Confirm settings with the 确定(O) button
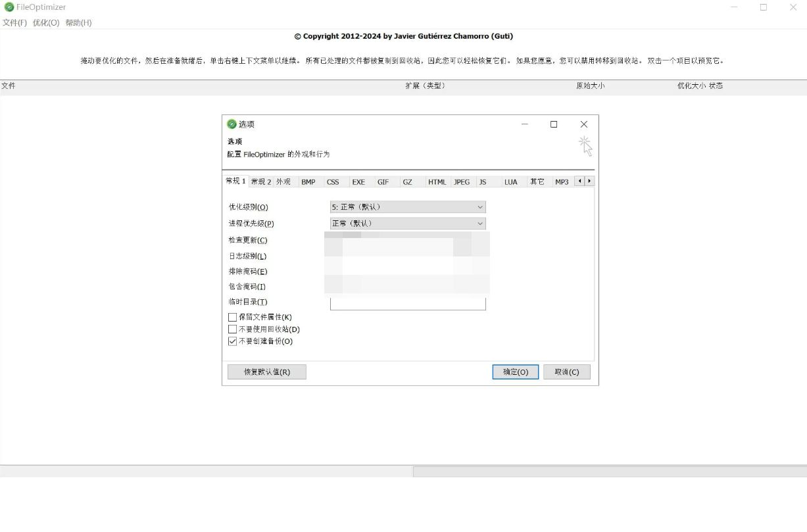Image resolution: width=807 pixels, height=532 pixels. click(515, 372)
